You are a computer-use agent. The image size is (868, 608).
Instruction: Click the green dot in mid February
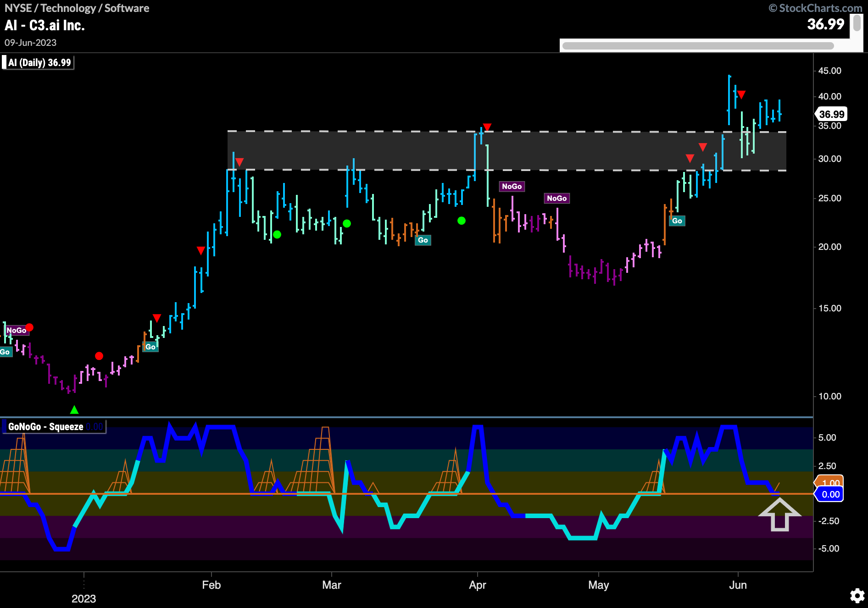pos(277,235)
